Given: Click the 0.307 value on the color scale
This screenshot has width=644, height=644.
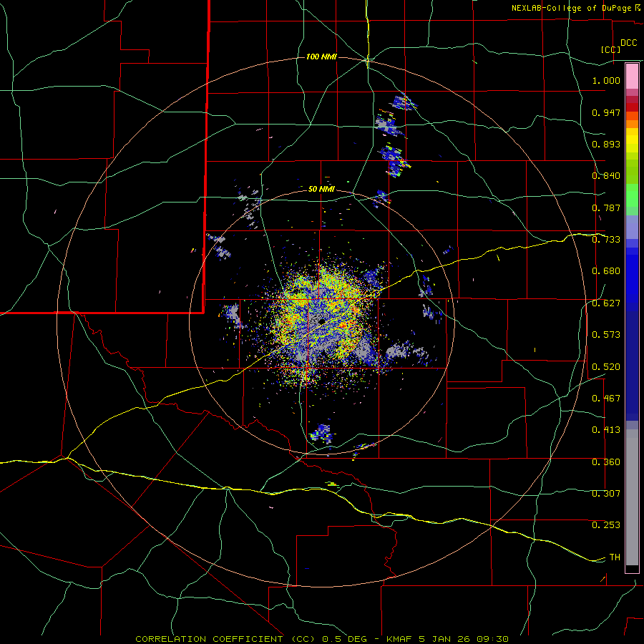Looking at the screenshot, I should pyautogui.click(x=606, y=493).
